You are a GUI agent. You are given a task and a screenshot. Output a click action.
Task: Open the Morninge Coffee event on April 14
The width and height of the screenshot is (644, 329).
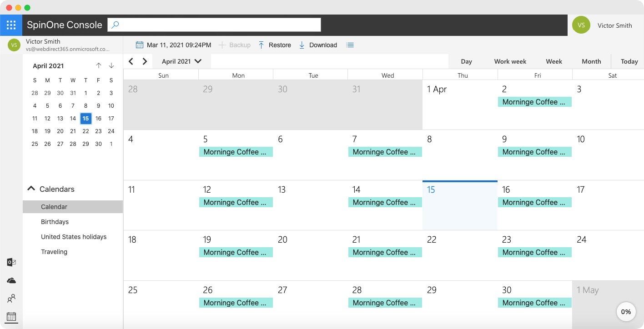coord(385,203)
